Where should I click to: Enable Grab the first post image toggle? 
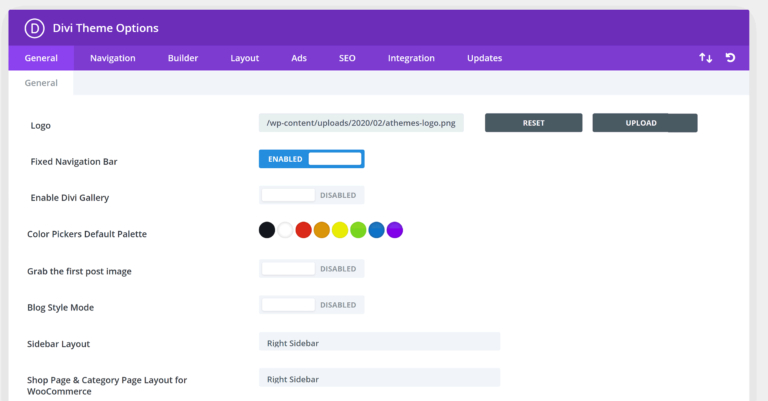coord(312,269)
